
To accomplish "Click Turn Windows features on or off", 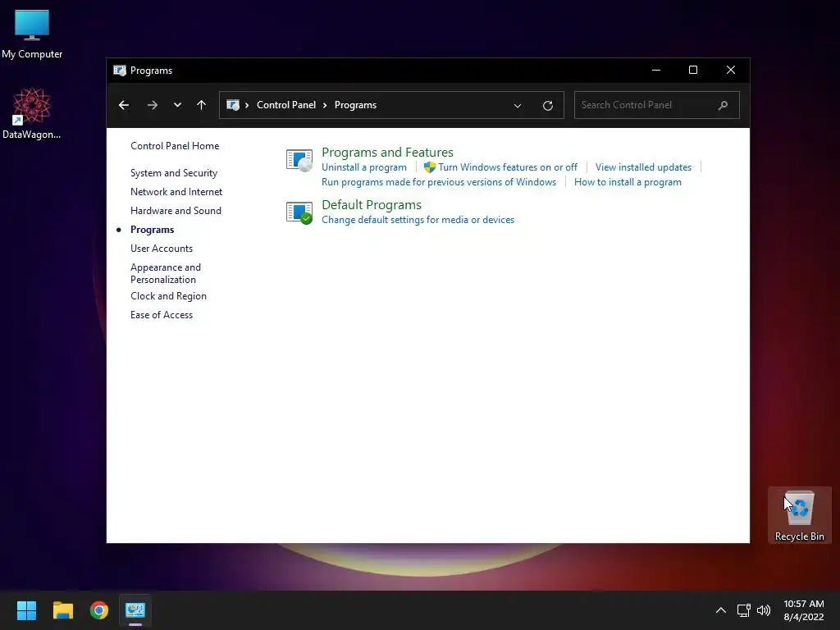I will click(x=507, y=167).
